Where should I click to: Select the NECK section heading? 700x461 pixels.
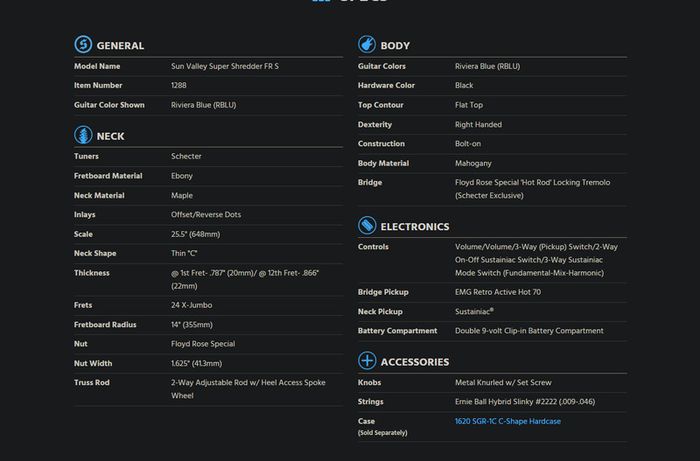click(110, 137)
